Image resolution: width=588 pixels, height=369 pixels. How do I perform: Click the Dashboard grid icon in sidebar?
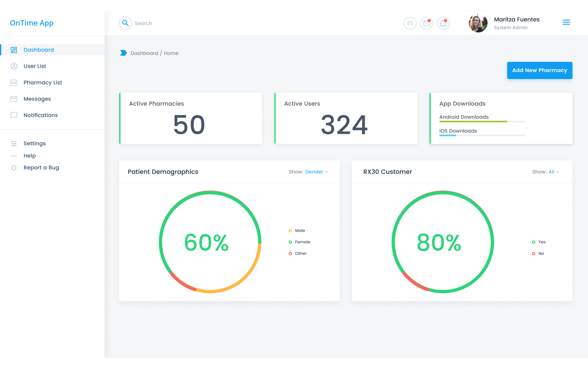(x=14, y=50)
